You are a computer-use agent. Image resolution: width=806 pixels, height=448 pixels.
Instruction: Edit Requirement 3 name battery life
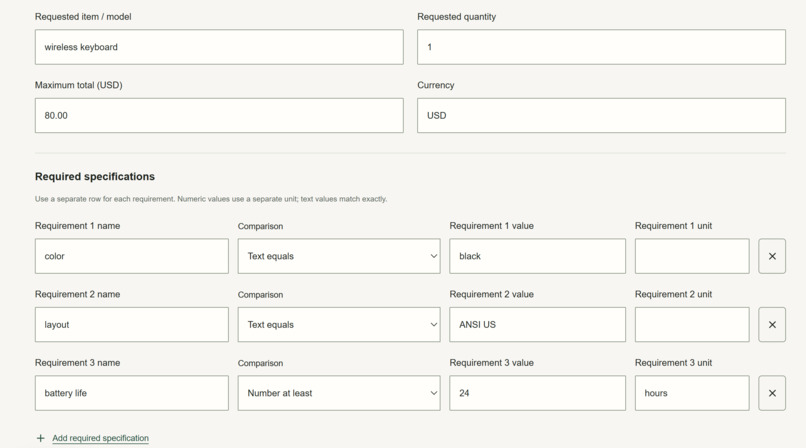click(x=132, y=393)
